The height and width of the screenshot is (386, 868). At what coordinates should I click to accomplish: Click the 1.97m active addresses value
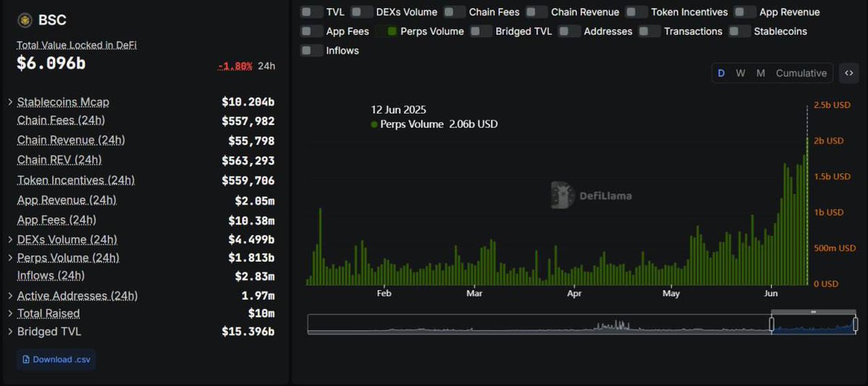tap(258, 295)
